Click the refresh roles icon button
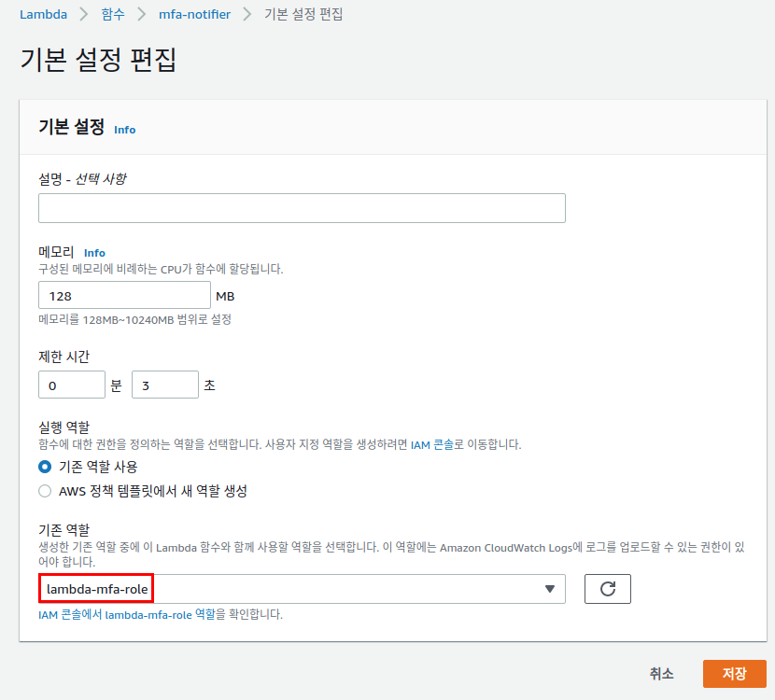 click(x=608, y=589)
